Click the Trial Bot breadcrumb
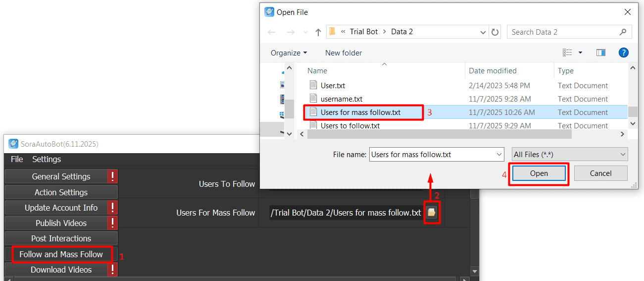The height and width of the screenshot is (281, 644). [x=364, y=32]
